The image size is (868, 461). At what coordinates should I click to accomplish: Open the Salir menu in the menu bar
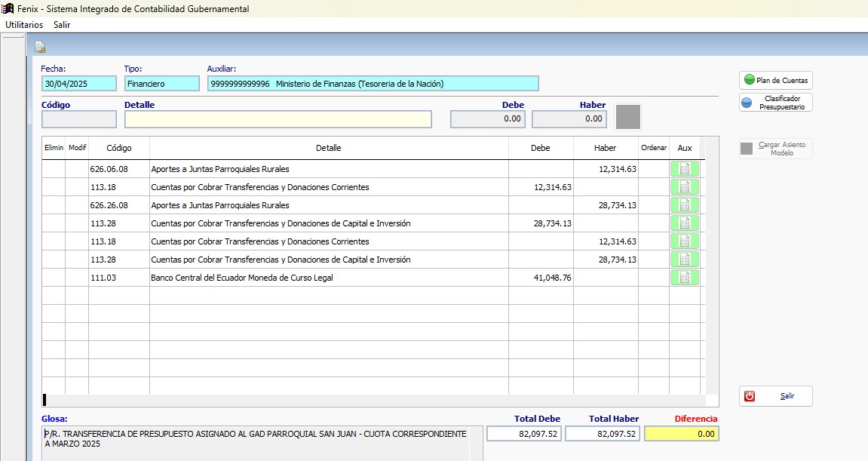pyautogui.click(x=62, y=25)
